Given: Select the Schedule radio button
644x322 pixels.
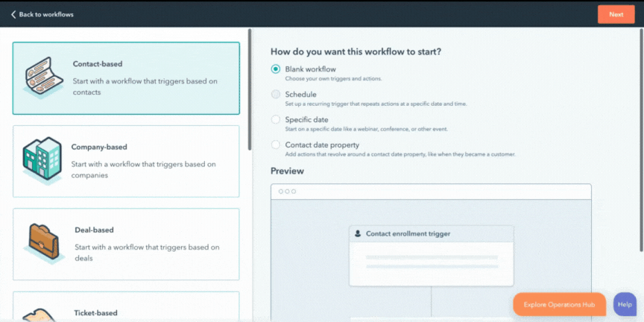Looking at the screenshot, I should click(x=276, y=95).
